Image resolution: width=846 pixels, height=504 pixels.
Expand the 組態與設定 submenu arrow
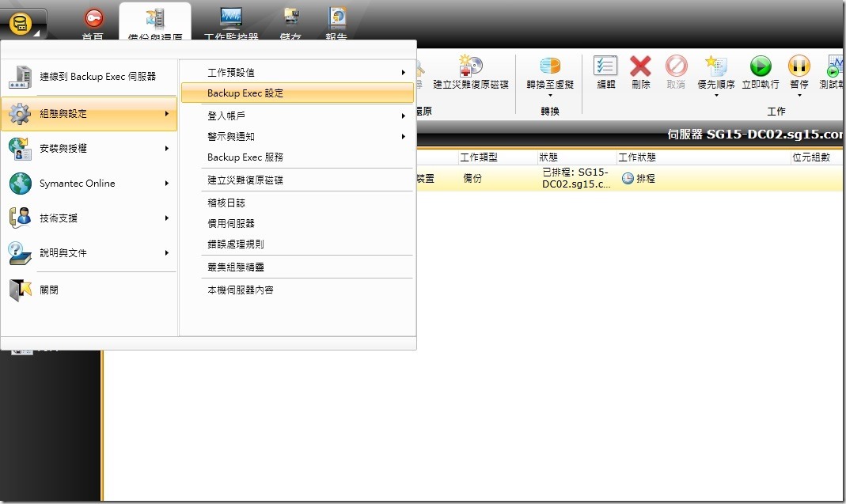coord(167,114)
